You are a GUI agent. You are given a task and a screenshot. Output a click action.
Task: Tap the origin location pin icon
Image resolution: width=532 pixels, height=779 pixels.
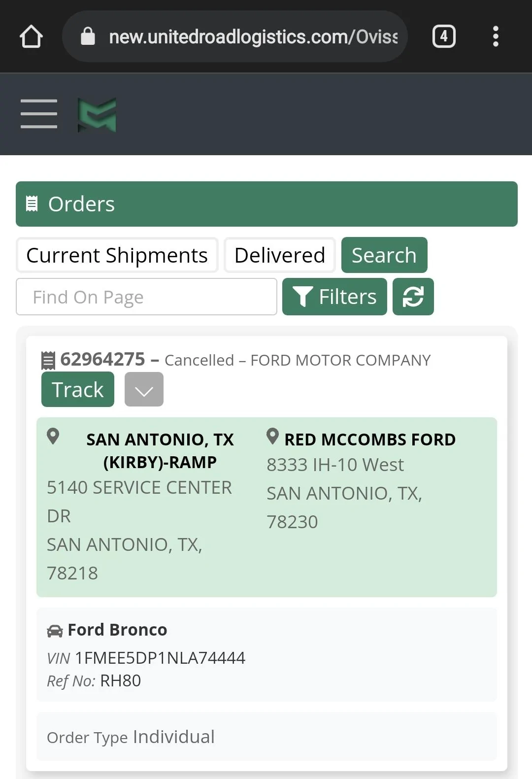coord(53,437)
